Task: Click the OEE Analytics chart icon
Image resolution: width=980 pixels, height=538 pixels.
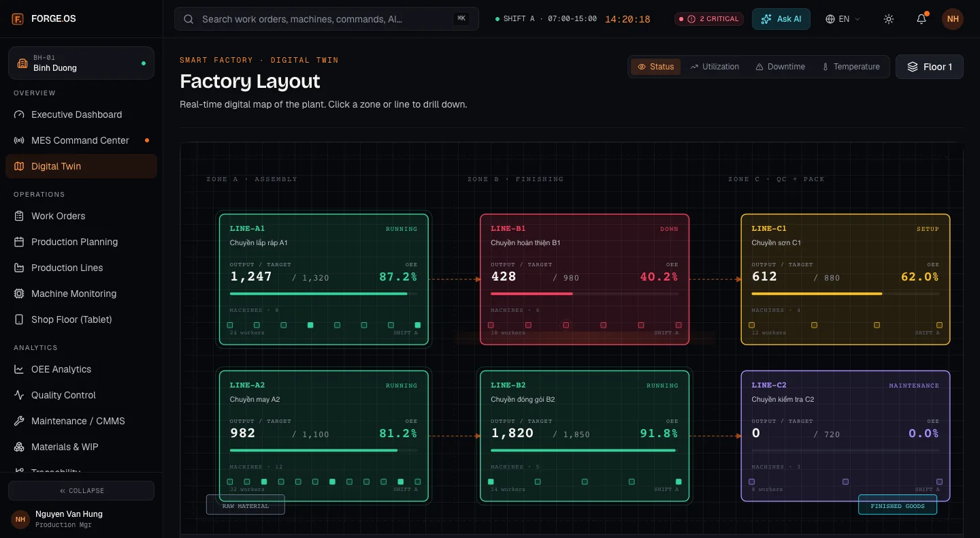Action: click(x=19, y=369)
